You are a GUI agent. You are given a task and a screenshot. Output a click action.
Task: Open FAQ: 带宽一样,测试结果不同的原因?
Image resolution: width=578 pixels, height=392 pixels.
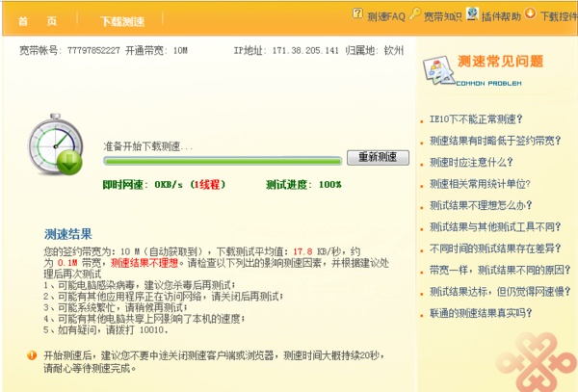pos(500,270)
